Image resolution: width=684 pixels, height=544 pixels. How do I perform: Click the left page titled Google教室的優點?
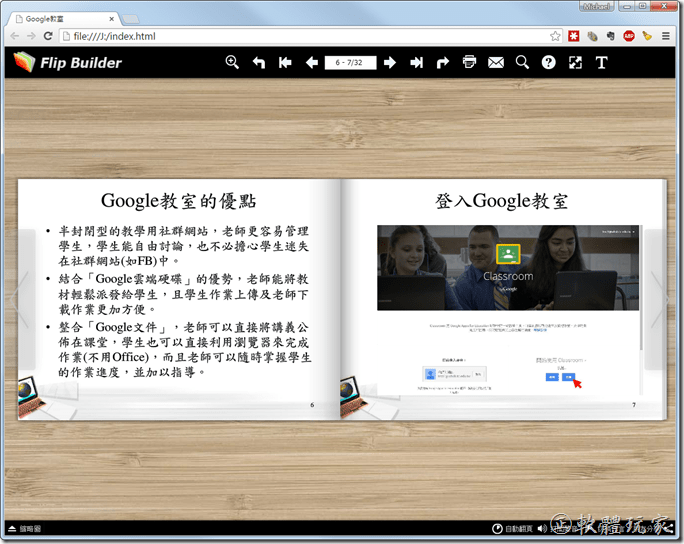tap(179, 299)
